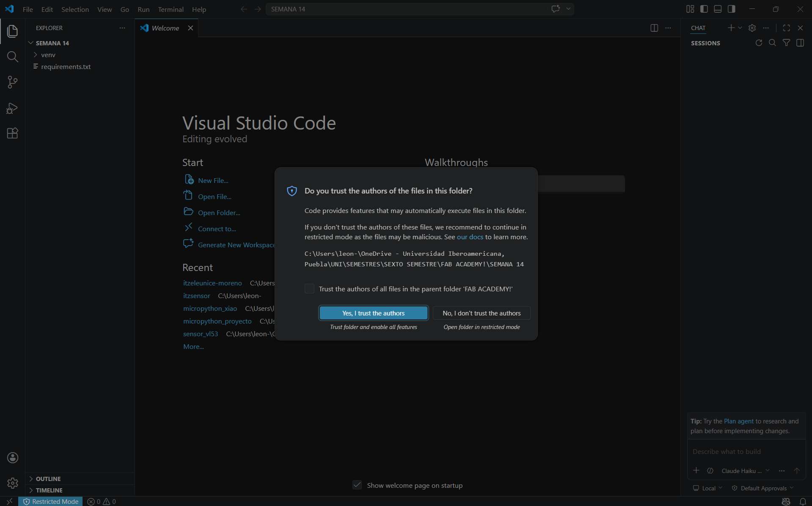812x506 pixels.
Task: Open the View menu
Action: point(105,9)
